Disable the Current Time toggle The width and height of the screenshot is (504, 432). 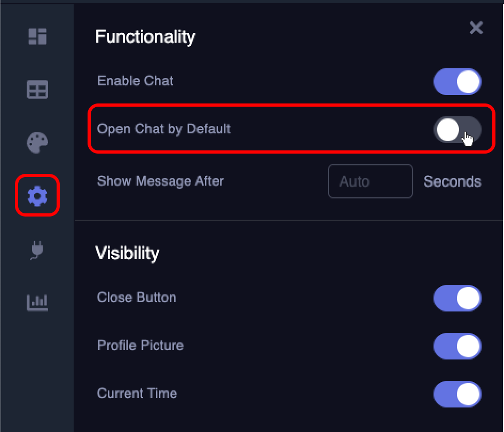click(x=457, y=394)
